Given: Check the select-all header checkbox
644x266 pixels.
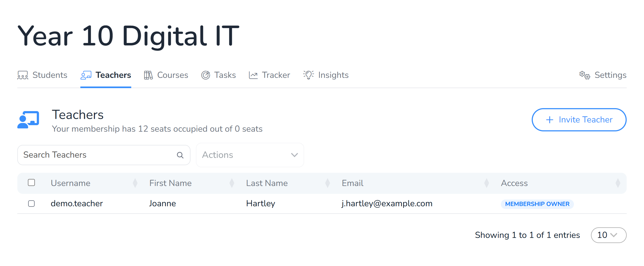Looking at the screenshot, I should pyautogui.click(x=31, y=183).
